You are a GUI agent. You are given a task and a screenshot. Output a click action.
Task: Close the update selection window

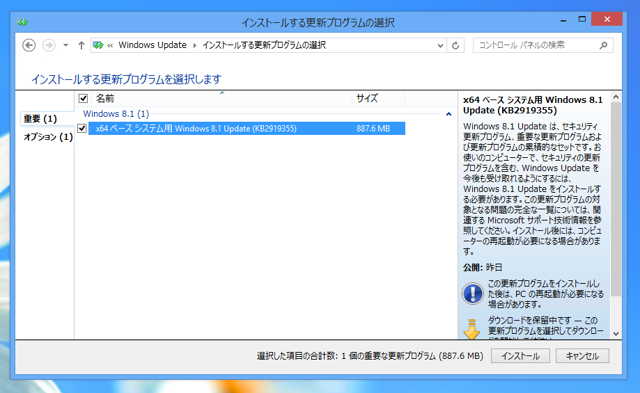(x=607, y=19)
